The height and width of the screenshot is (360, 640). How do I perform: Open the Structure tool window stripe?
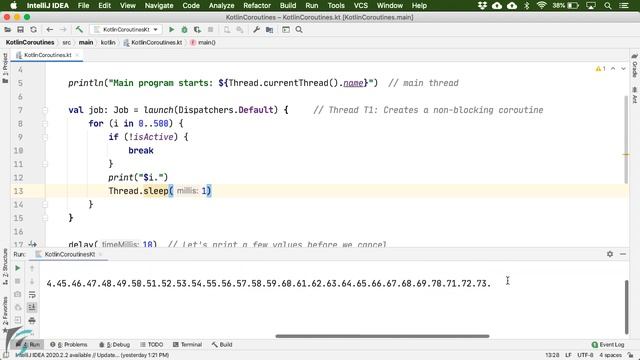pyautogui.click(x=5, y=267)
